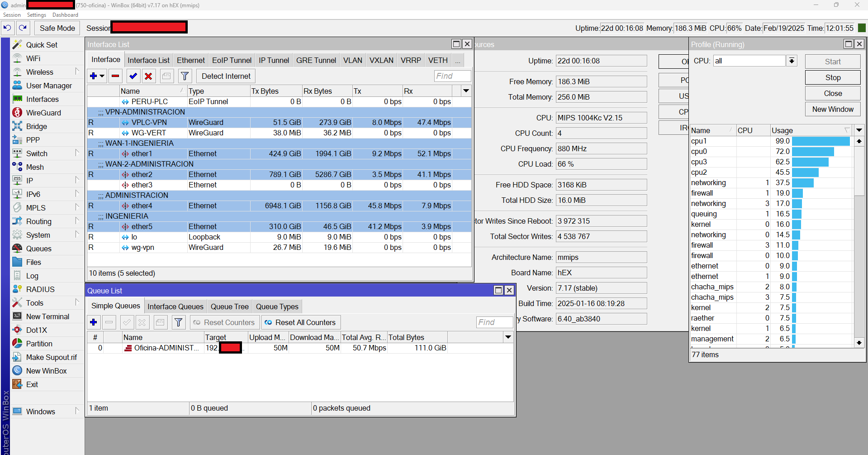Switch to Queue Tree tab
The width and height of the screenshot is (868, 455).
229,307
